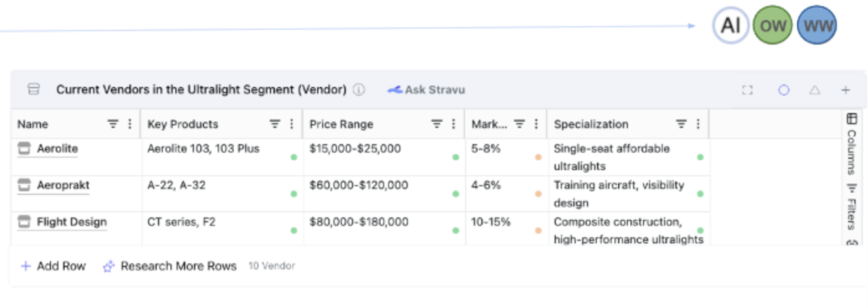Open Specialization column three-dot menu
868x308 pixels.
coord(698,124)
